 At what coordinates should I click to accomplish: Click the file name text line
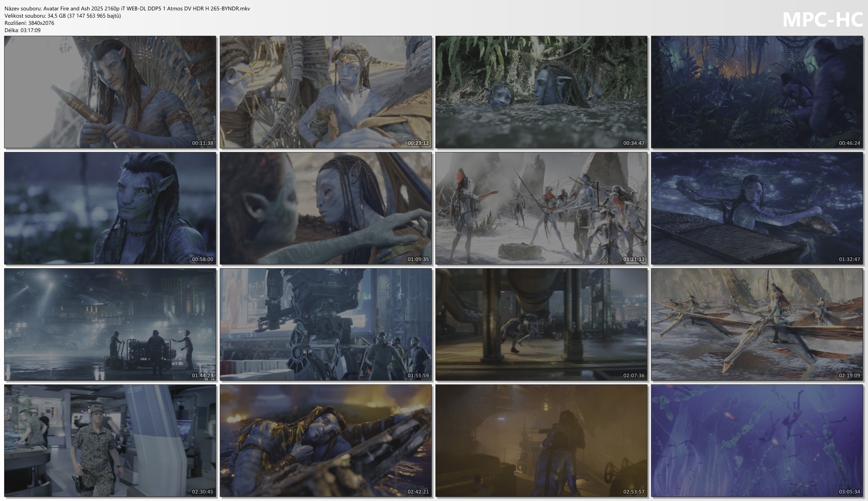click(x=127, y=9)
